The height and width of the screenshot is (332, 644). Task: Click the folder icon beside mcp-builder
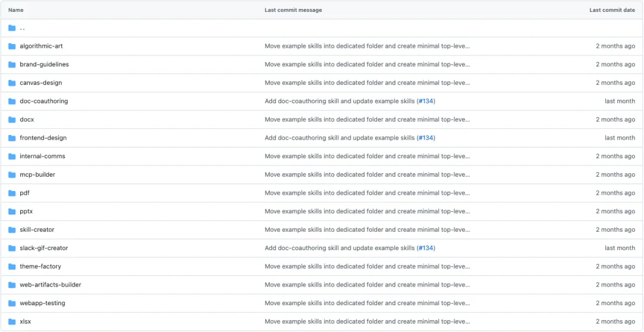12,175
